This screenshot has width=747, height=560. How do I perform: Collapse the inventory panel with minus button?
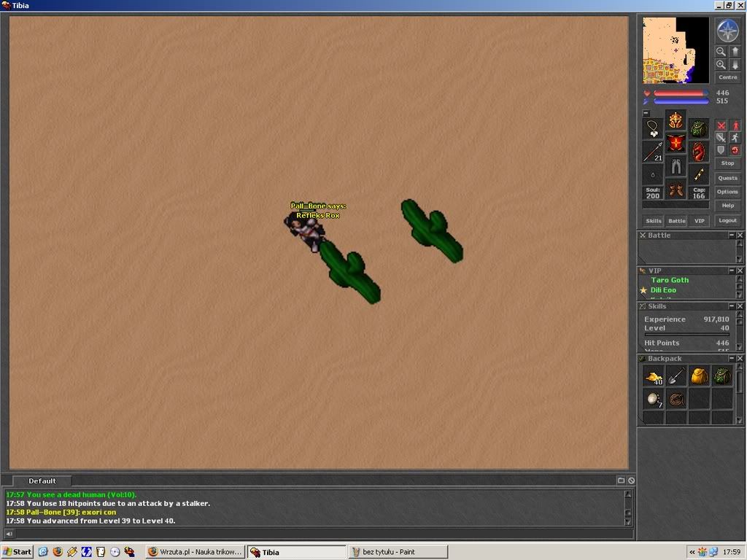point(646,113)
